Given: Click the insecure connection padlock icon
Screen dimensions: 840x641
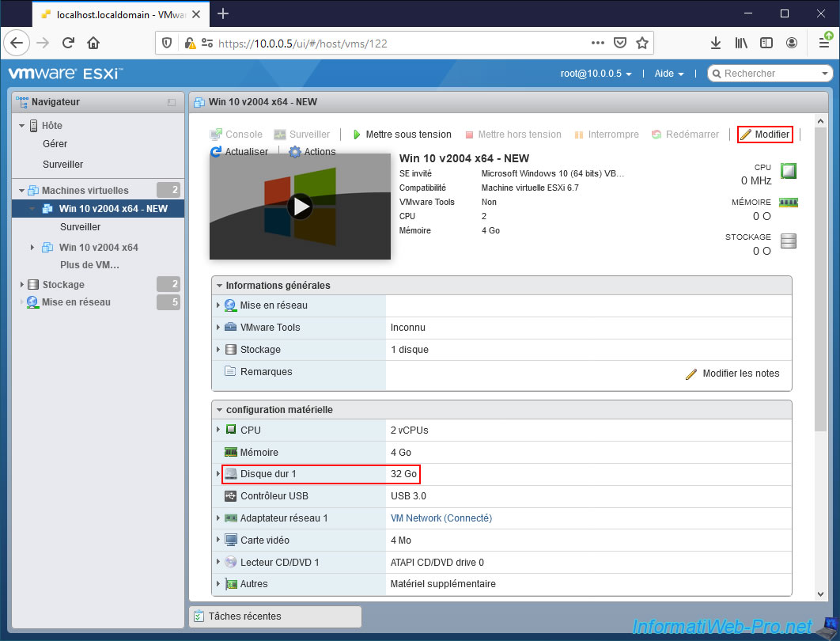Looking at the screenshot, I should click(x=190, y=43).
